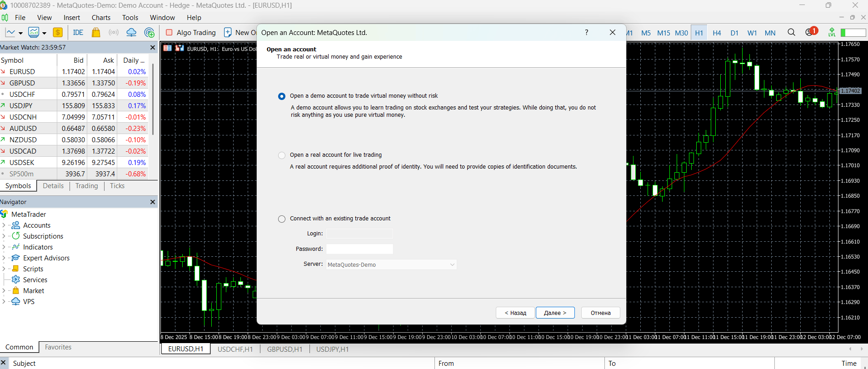Click the green LVL icon

coord(832,33)
